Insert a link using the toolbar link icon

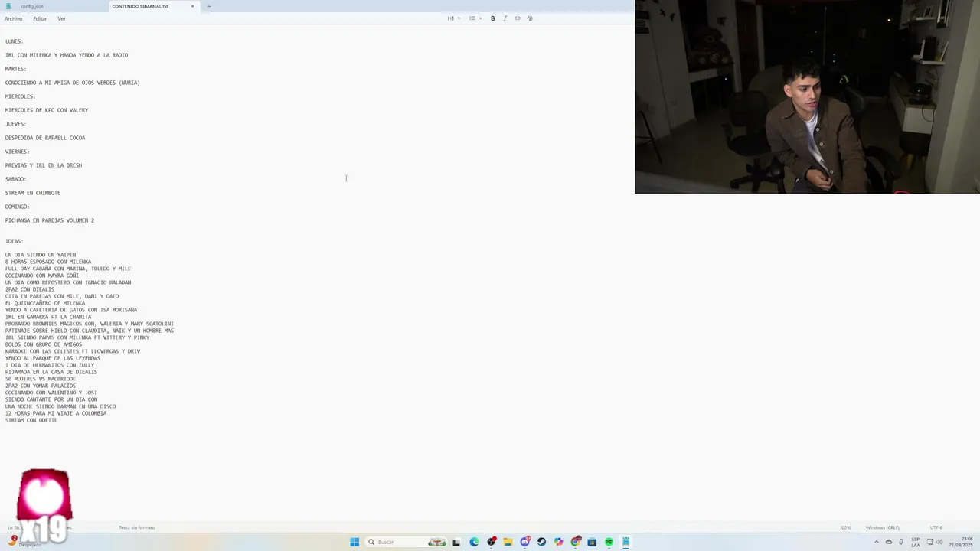[517, 18]
